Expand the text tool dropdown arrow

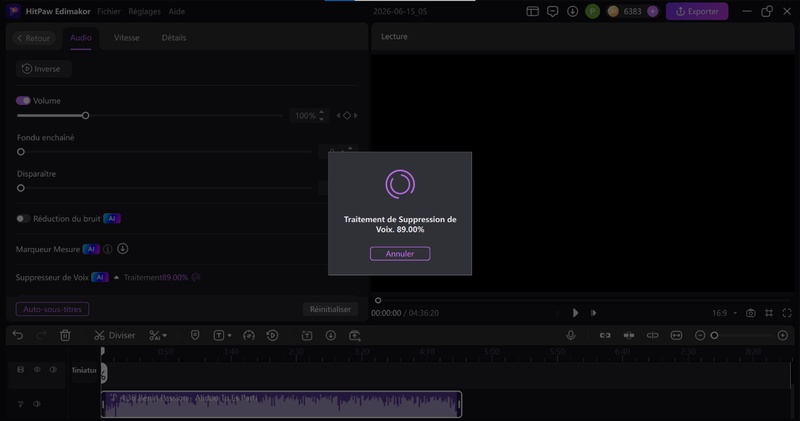[230, 336]
